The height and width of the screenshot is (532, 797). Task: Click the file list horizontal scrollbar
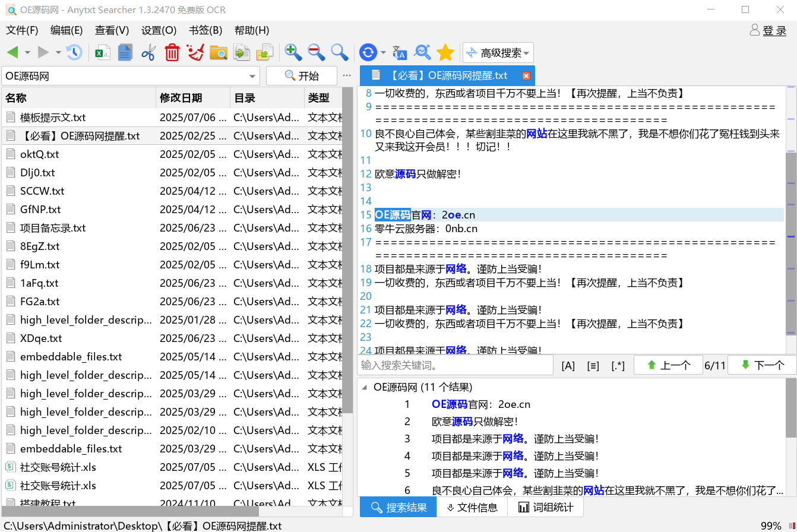131,511
